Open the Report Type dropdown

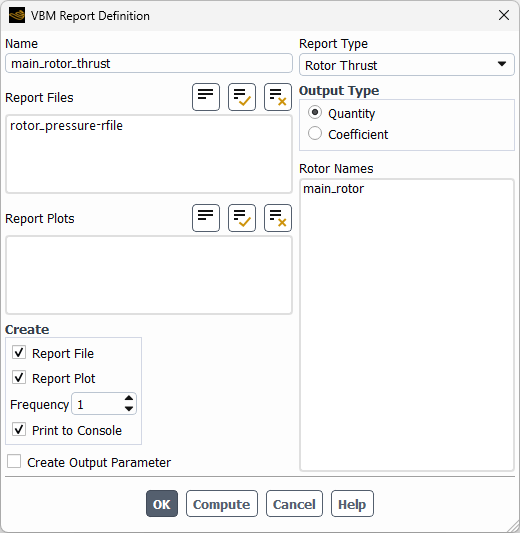(x=406, y=65)
